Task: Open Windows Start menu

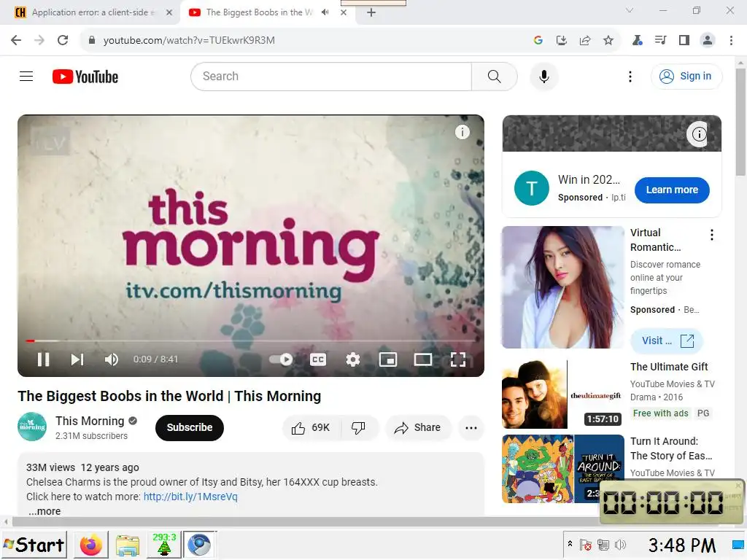Action: tap(34, 545)
